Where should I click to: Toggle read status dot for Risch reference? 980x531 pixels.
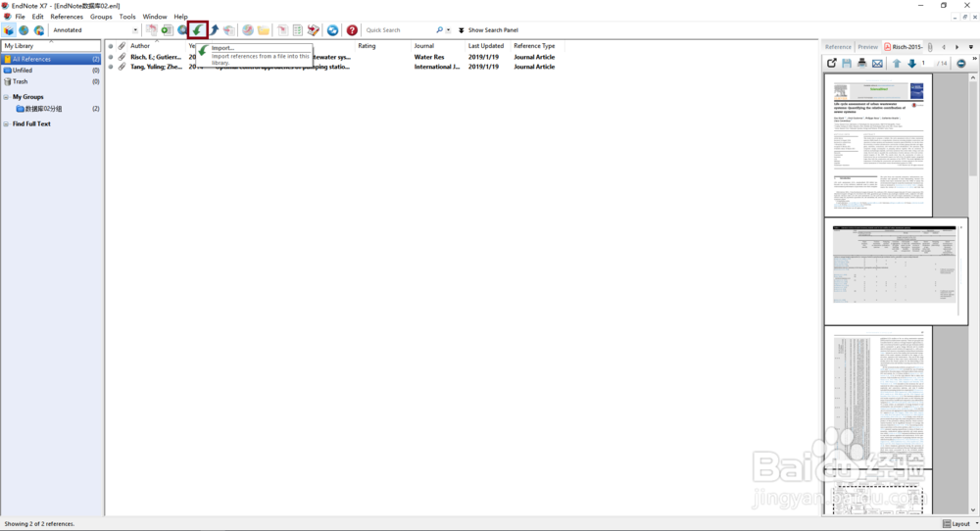click(111, 57)
